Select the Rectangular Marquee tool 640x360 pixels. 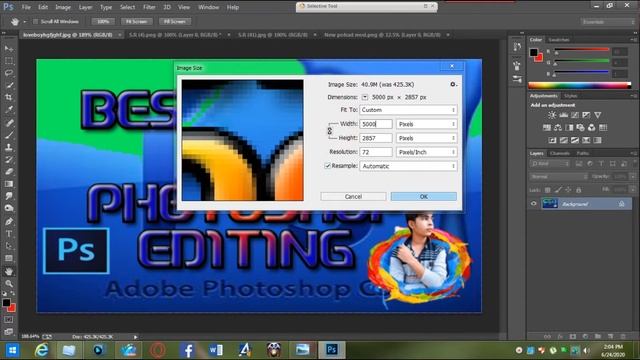click(9, 61)
